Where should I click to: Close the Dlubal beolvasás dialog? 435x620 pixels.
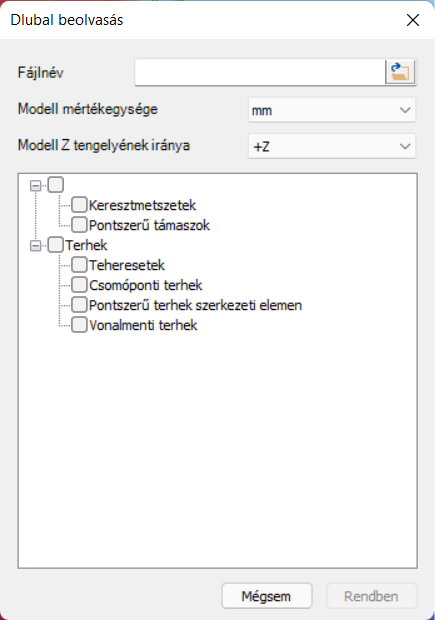[413, 20]
